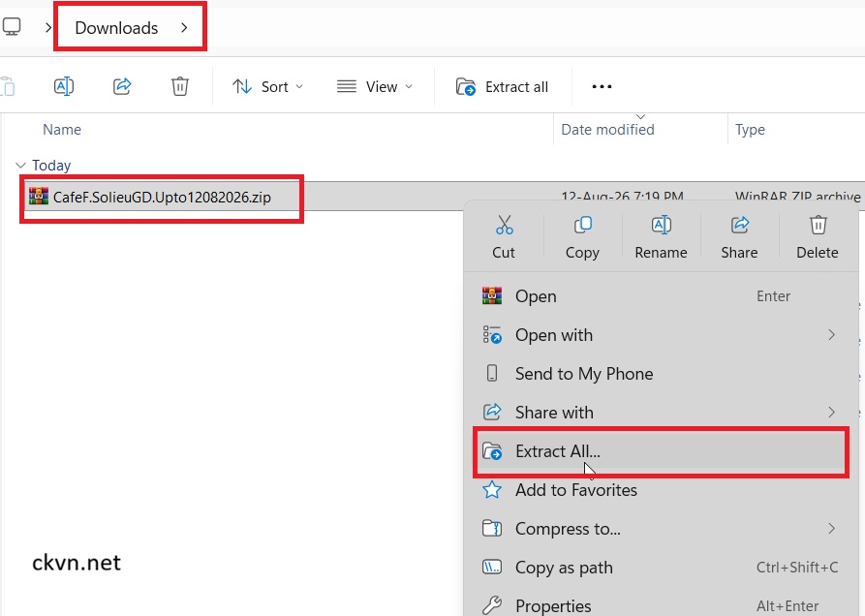Select Copy as path menu entry

(660, 567)
